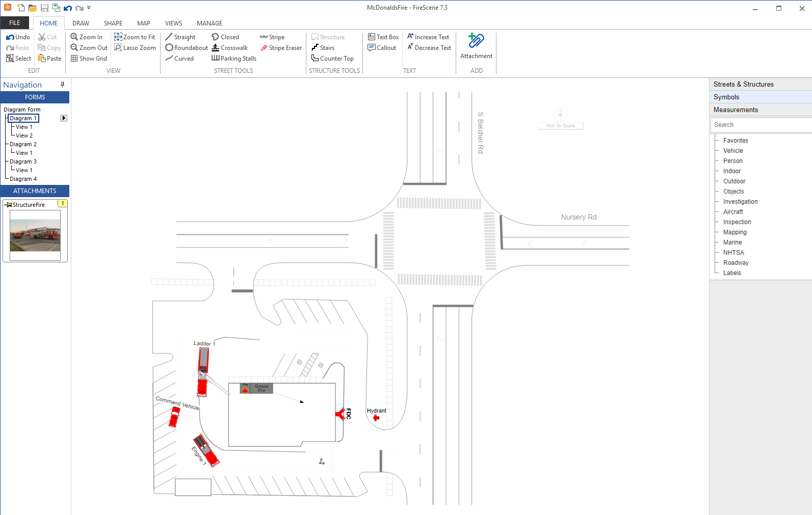The image size is (812, 515).
Task: Click Undo in the Edit ribbon group
Action: [x=18, y=37]
